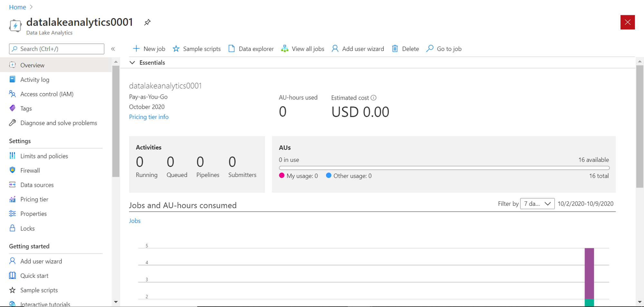Open the Firewall settings page
Screen dimensions: 644x307
(x=30, y=171)
